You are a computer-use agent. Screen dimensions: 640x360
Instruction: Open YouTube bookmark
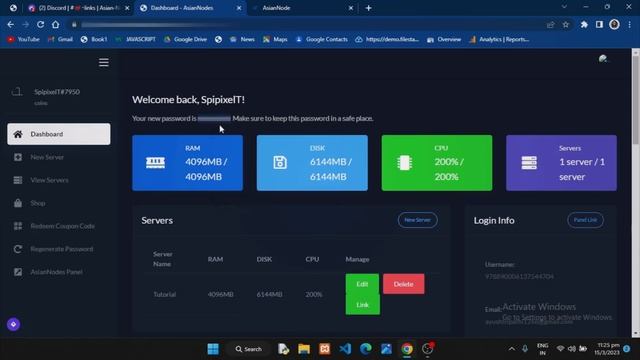click(24, 39)
